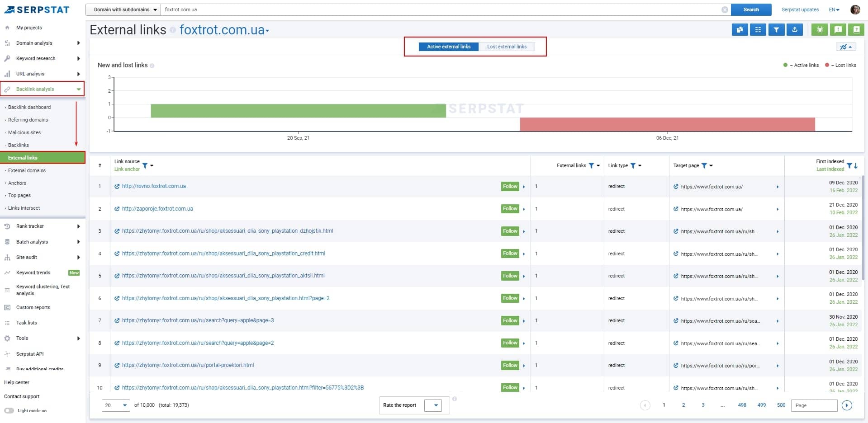This screenshot has height=423, width=868.
Task: Open Top pages in sidebar
Action: tap(19, 195)
